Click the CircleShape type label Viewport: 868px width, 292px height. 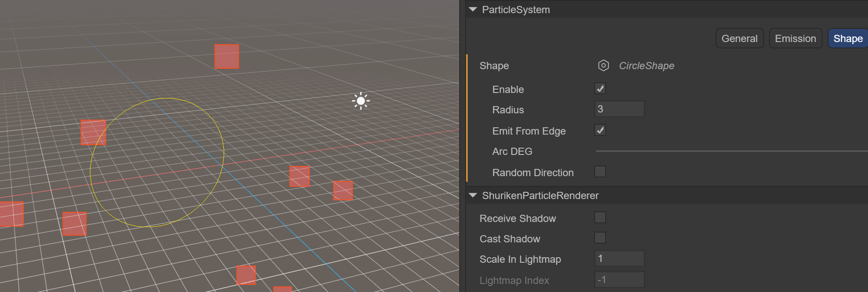(646, 66)
